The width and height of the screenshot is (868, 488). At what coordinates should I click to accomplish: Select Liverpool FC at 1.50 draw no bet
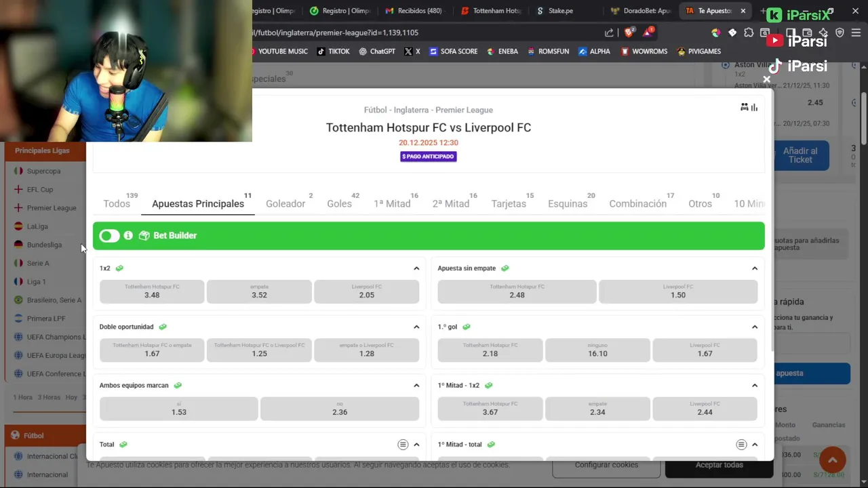(x=678, y=291)
